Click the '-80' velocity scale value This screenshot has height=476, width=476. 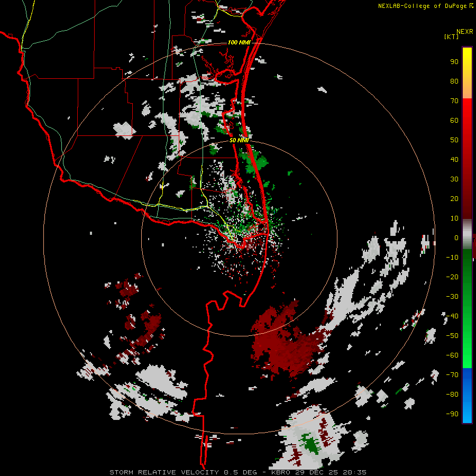point(452,395)
